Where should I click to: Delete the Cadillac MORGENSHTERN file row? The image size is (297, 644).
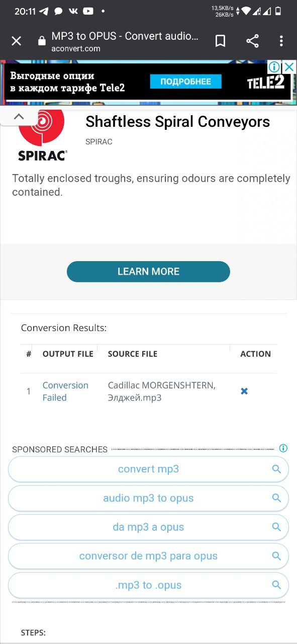pyautogui.click(x=244, y=391)
